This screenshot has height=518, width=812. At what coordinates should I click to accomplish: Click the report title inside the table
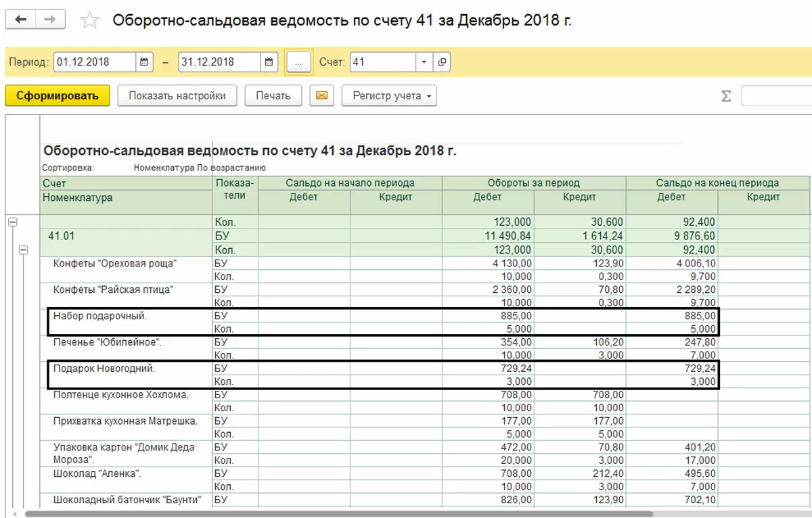tap(250, 151)
